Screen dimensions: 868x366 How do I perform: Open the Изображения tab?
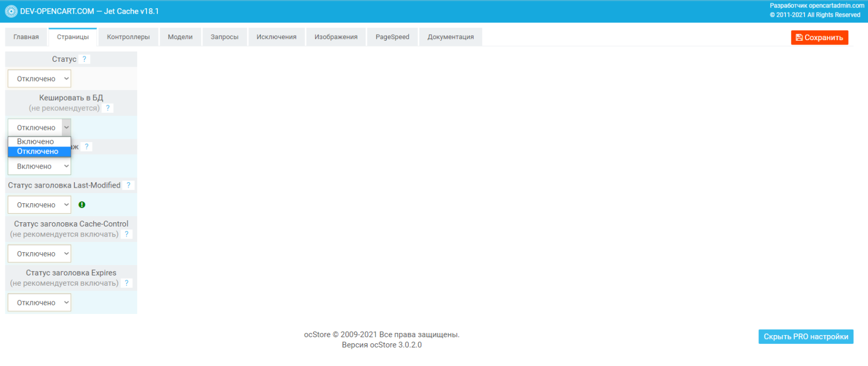click(x=336, y=37)
